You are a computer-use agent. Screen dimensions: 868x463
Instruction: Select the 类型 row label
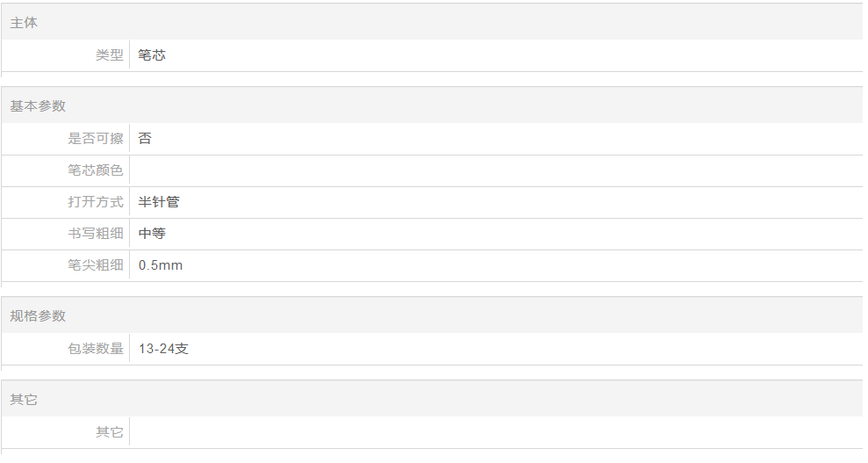click(x=109, y=55)
